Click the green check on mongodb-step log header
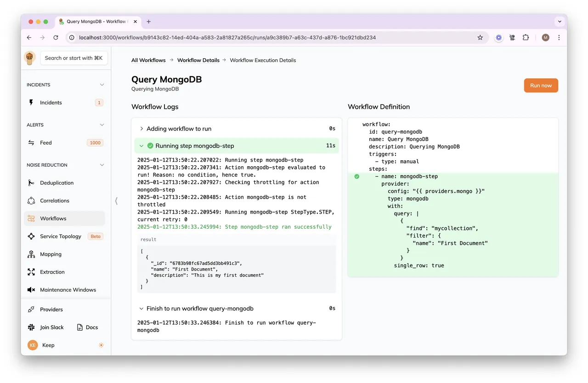 pos(150,146)
